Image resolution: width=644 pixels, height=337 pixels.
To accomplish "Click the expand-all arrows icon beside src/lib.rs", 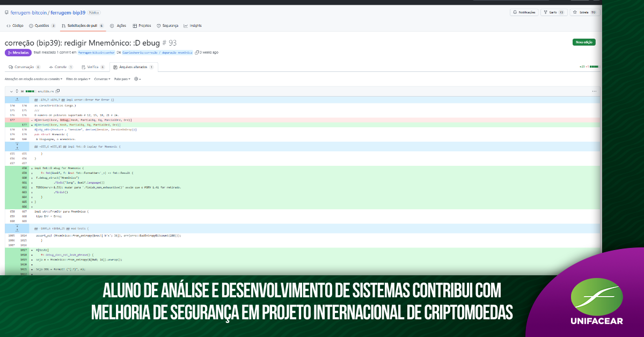I will coord(17,91).
